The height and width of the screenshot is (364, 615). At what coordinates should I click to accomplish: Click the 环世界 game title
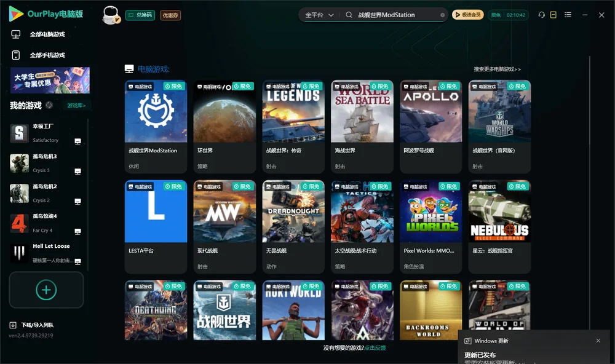(205, 151)
